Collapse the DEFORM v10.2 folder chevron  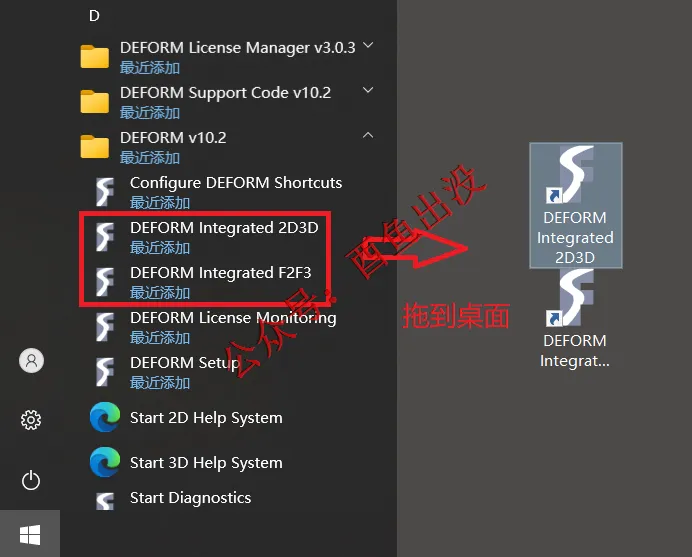click(368, 135)
